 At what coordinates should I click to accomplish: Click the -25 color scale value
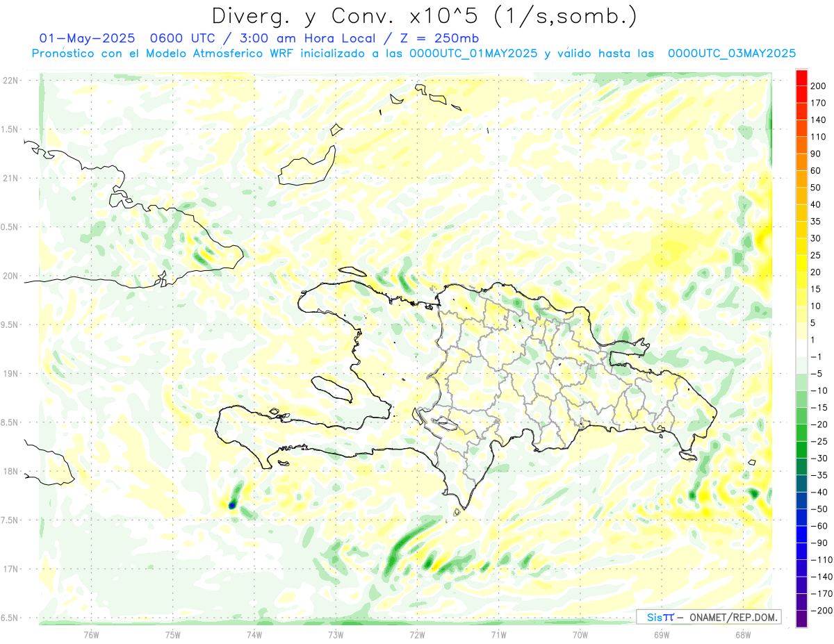[821, 441]
